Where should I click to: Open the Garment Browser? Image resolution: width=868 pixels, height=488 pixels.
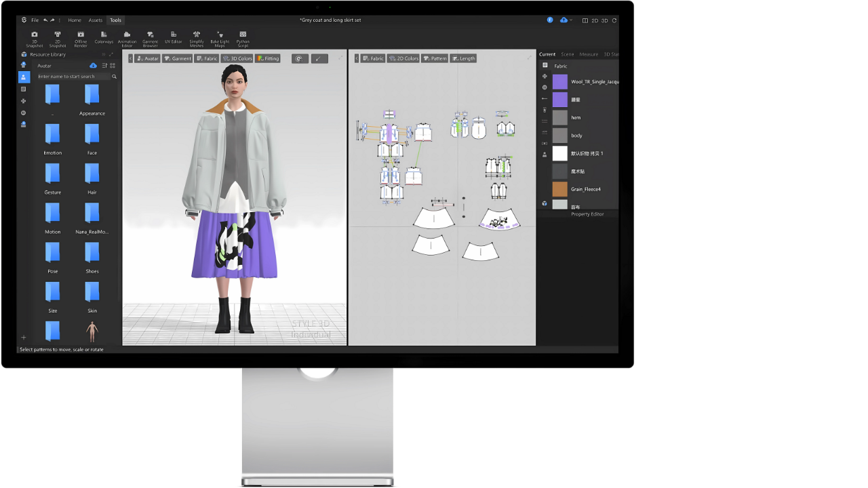coord(150,38)
